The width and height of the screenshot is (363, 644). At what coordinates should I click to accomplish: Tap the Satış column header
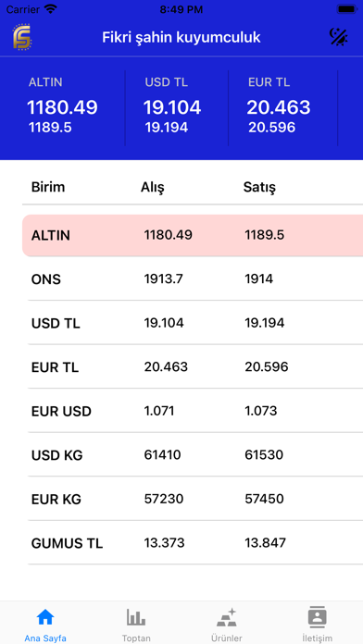259,187
